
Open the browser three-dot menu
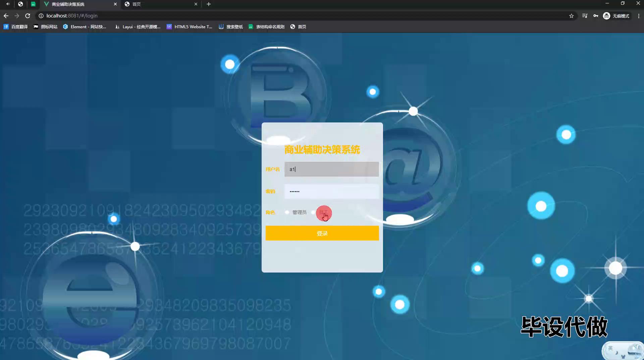(639, 16)
